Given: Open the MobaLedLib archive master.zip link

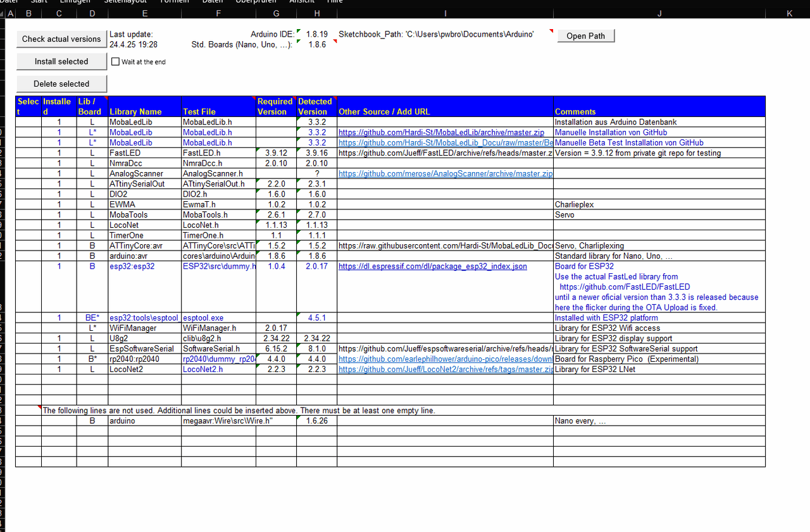Looking at the screenshot, I should pyautogui.click(x=441, y=133).
